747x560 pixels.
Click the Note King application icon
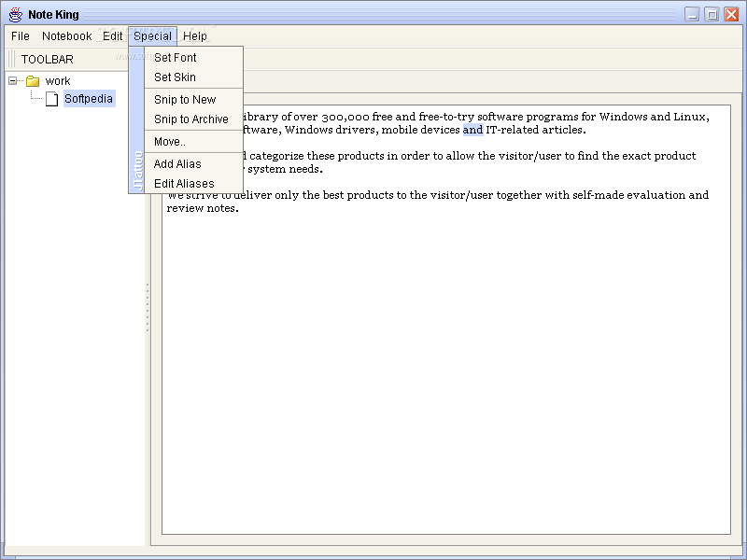point(16,14)
